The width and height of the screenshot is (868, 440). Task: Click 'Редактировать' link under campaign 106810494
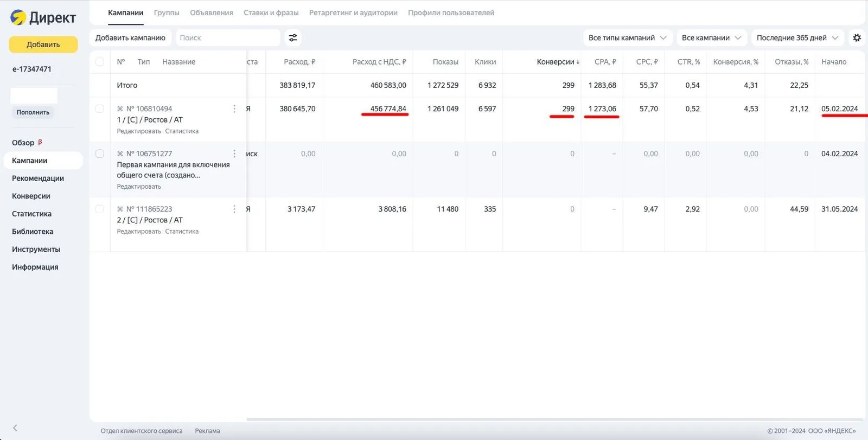139,131
